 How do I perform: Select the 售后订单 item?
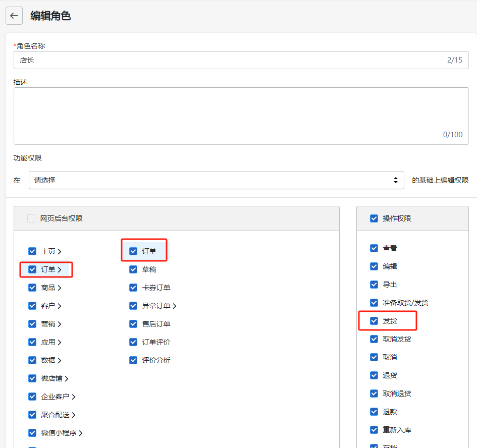pos(156,324)
